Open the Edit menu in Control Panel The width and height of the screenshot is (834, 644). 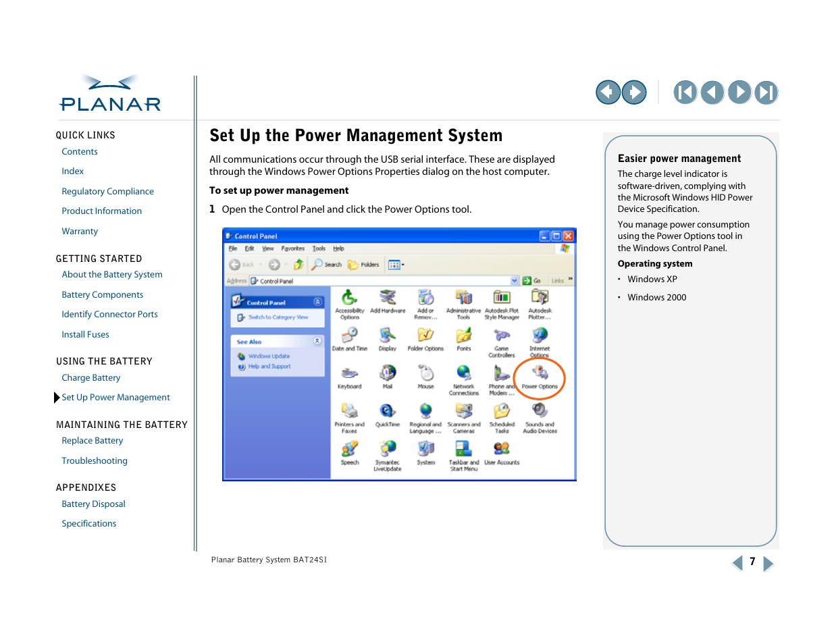(x=250, y=248)
